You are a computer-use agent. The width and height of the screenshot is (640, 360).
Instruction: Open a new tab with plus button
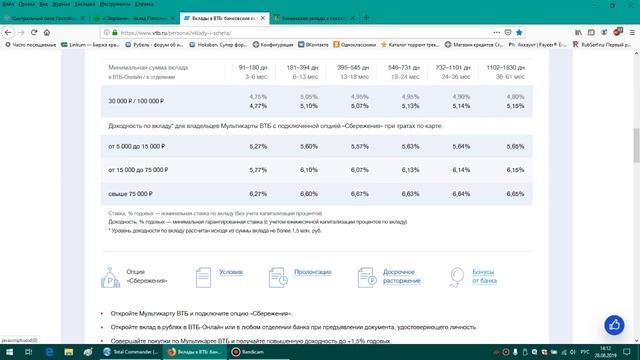point(366,18)
